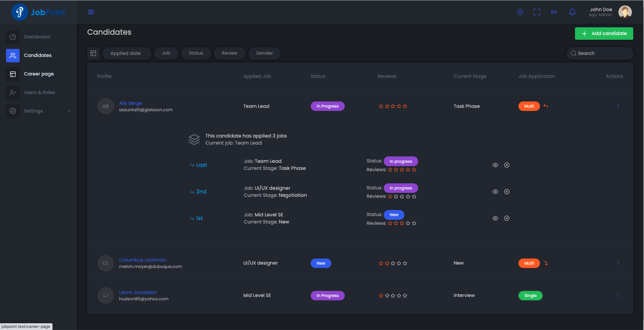The image size is (644, 330).
Task: Open notifications with the bell icon
Action: [572, 12]
